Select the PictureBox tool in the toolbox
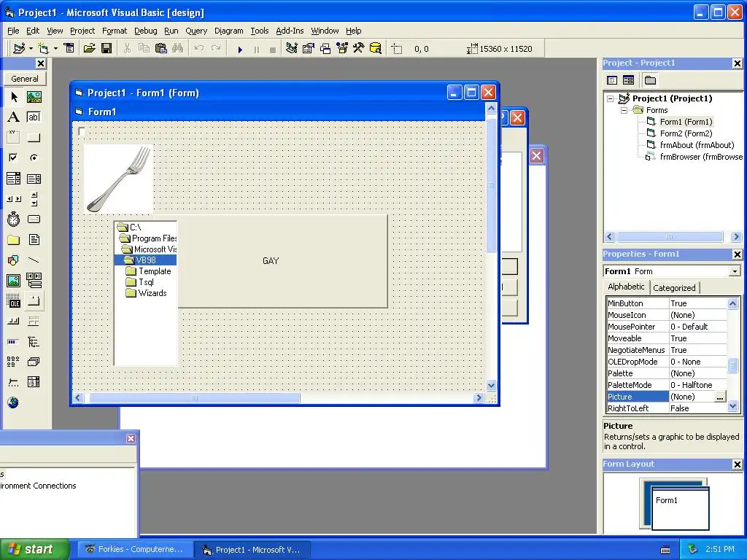 click(34, 97)
